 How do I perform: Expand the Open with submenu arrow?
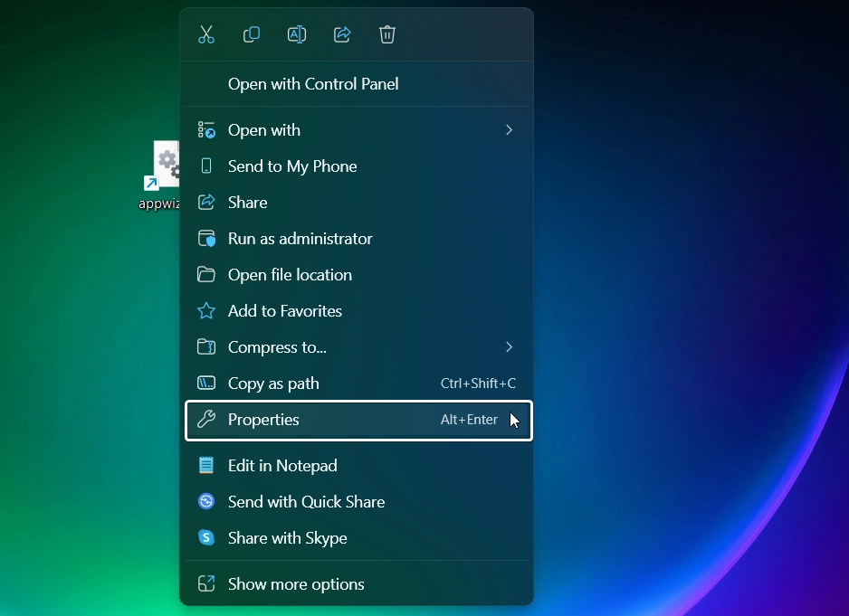[509, 130]
